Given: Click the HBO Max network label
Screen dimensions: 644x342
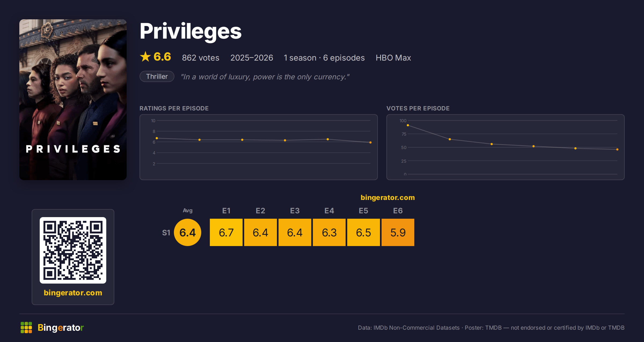Looking at the screenshot, I should click(x=393, y=58).
